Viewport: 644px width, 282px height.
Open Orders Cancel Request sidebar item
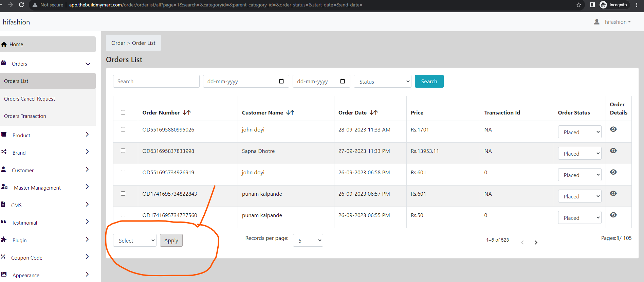point(48,99)
